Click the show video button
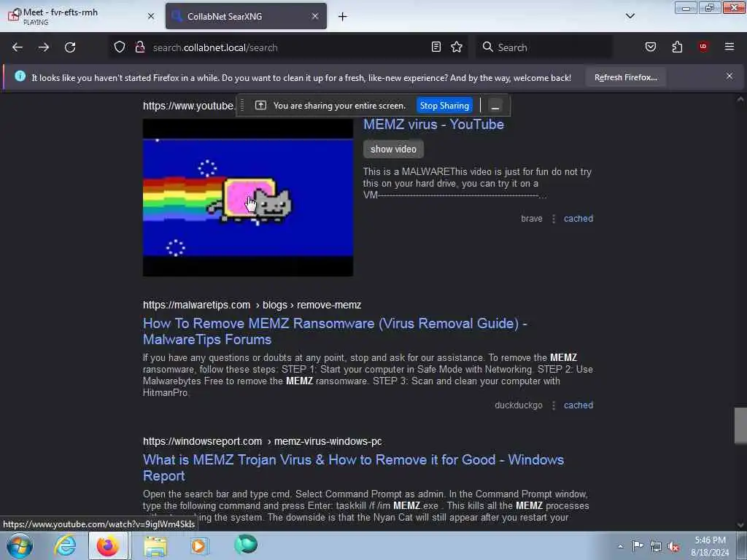The width and height of the screenshot is (747, 560). pos(393,149)
